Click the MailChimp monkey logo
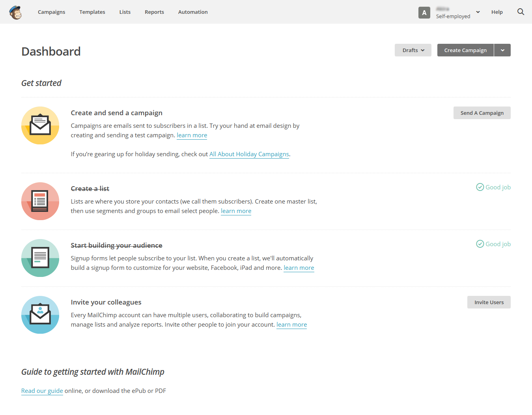The image size is (532, 415). pyautogui.click(x=15, y=12)
